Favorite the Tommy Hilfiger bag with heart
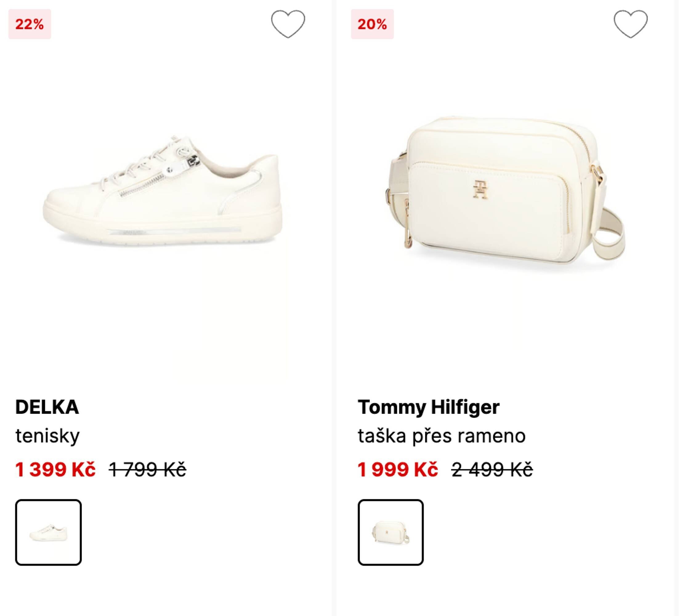The width and height of the screenshot is (680, 616). pos(630,24)
